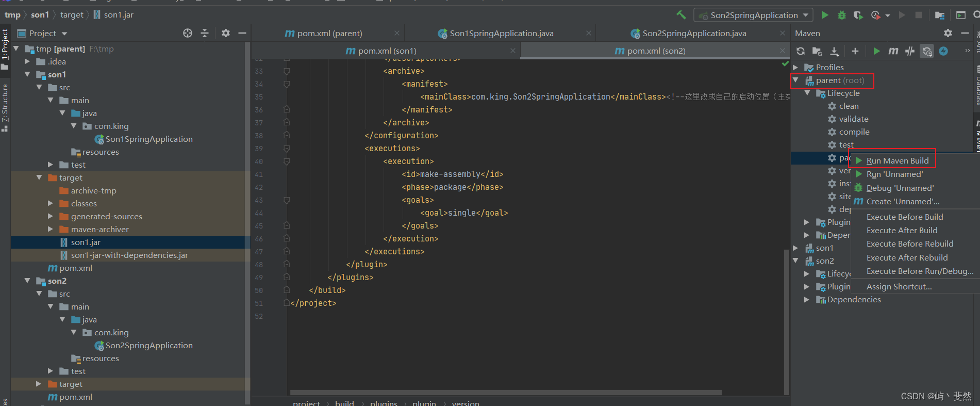
Task: Click the profiler run icon with clock
Action: [x=875, y=15]
